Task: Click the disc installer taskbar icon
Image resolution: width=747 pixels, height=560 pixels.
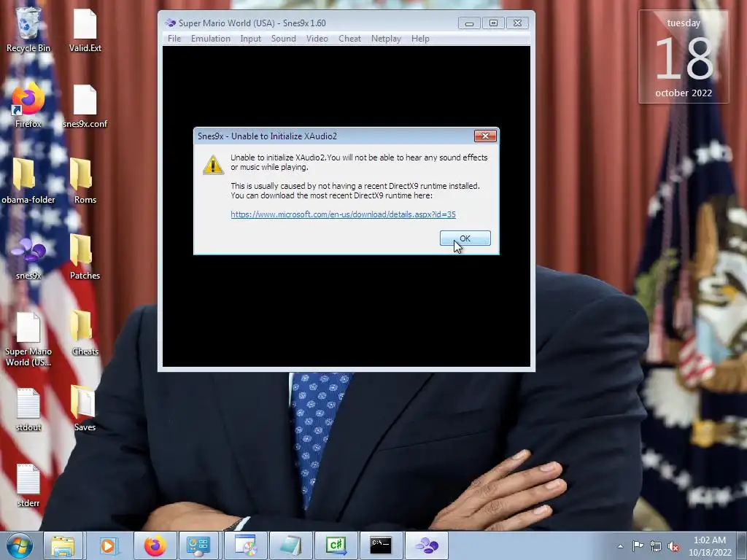Action: click(245, 545)
